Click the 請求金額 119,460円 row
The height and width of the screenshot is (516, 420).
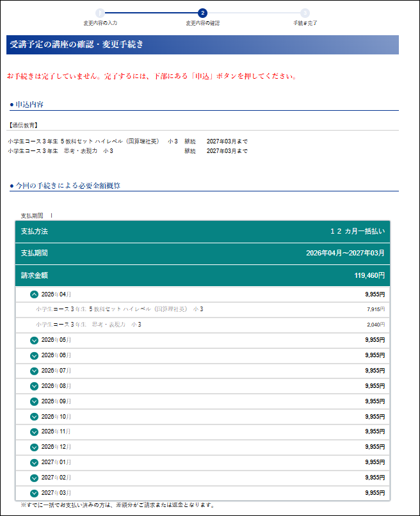pos(202,275)
